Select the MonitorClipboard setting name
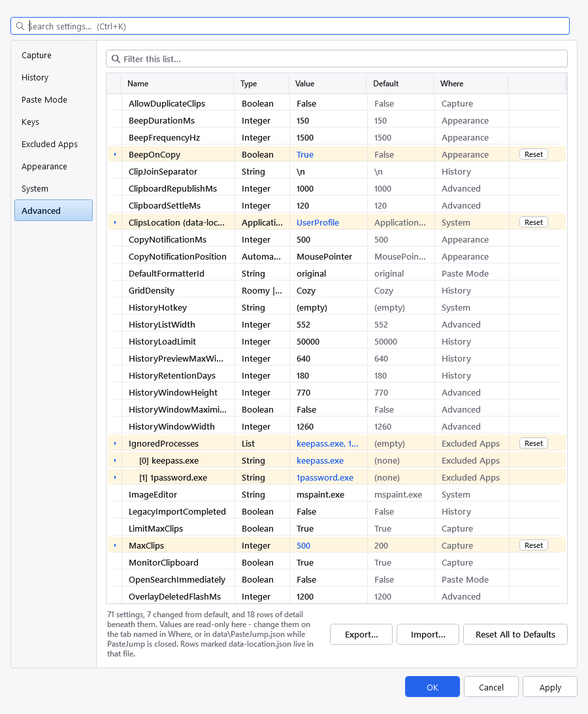This screenshot has width=588, height=714. tap(163, 562)
